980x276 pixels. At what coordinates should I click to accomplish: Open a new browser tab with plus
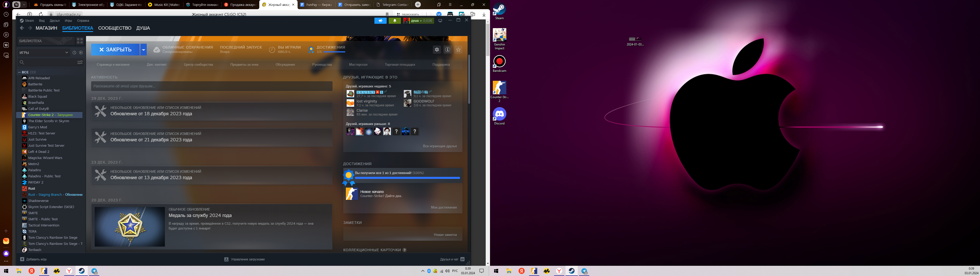(418, 5)
